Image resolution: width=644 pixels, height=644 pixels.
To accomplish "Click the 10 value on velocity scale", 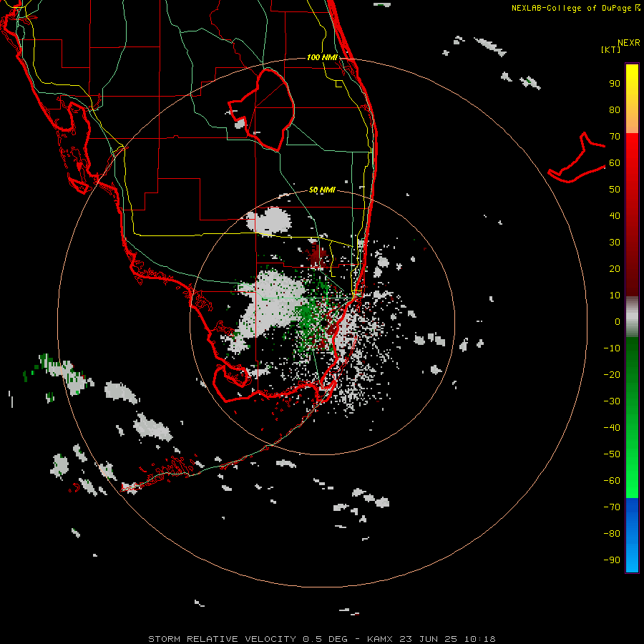I will pos(615,296).
